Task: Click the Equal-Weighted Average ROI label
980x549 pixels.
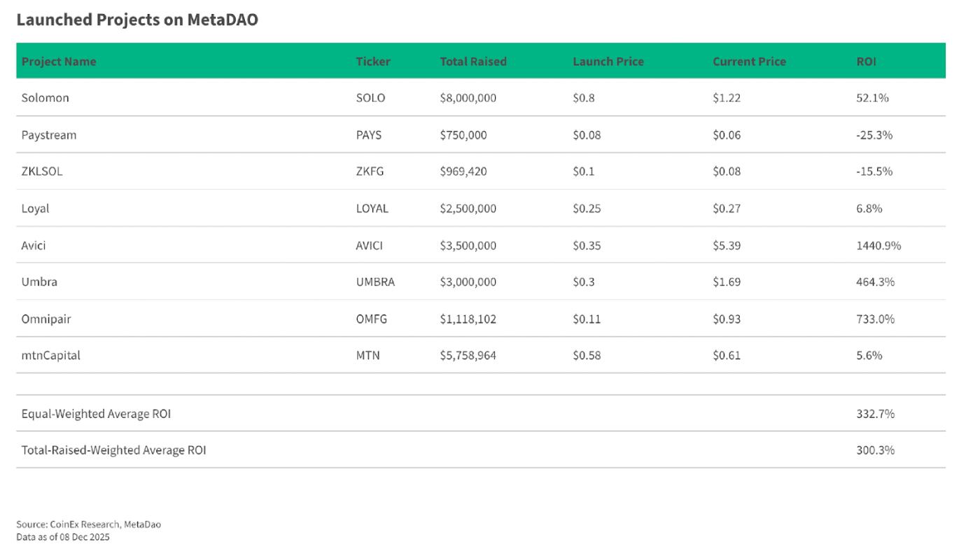Action: coord(96,414)
